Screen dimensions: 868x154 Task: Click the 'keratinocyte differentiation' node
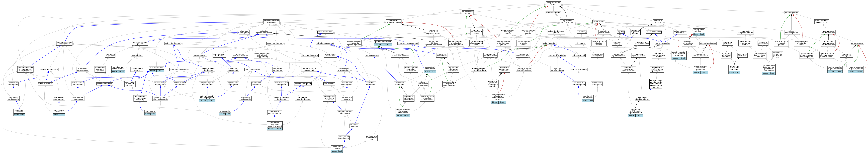click(x=400, y=84)
